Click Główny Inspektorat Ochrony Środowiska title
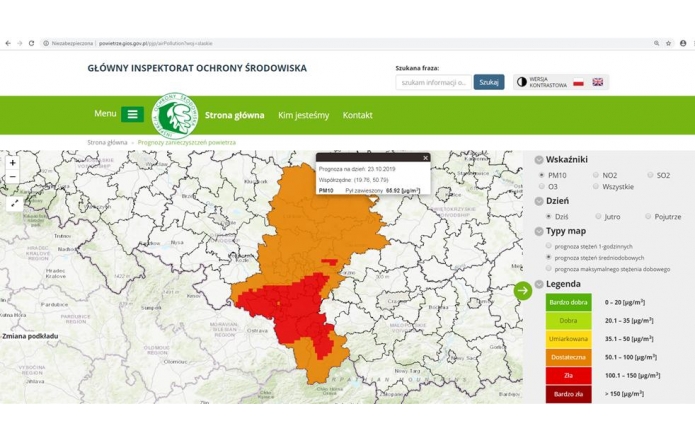 [197, 68]
